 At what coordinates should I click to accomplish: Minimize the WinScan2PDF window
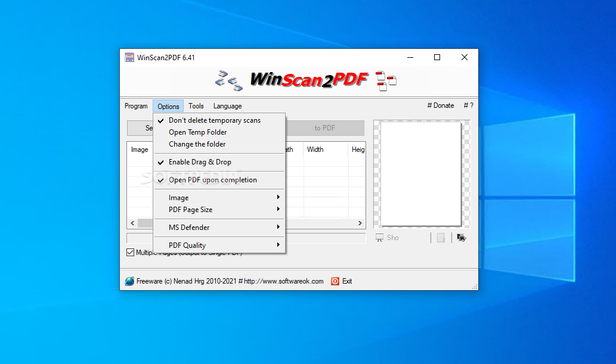pos(410,57)
